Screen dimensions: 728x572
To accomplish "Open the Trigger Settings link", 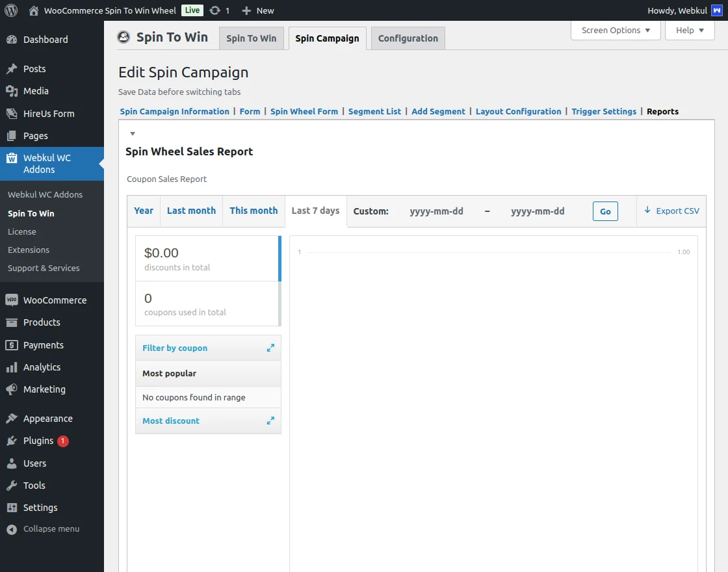I will point(604,112).
